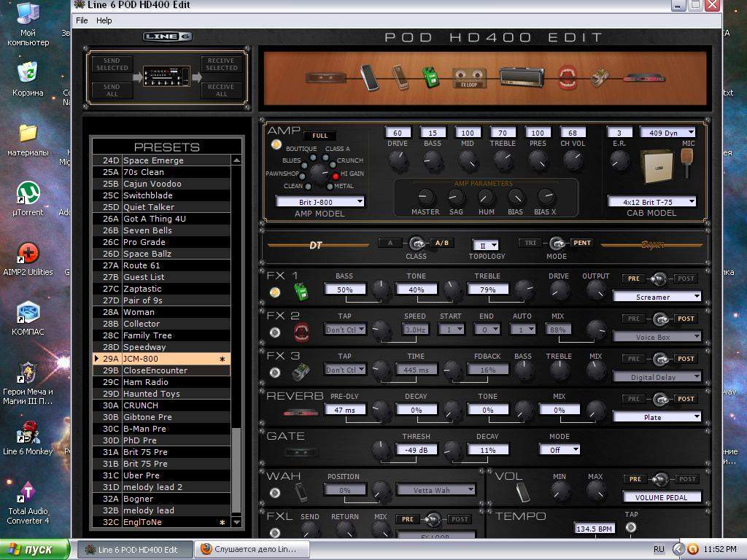The width and height of the screenshot is (747, 560).
Task: Enable the FX 2 Voice Box effect
Action: [x=275, y=332]
